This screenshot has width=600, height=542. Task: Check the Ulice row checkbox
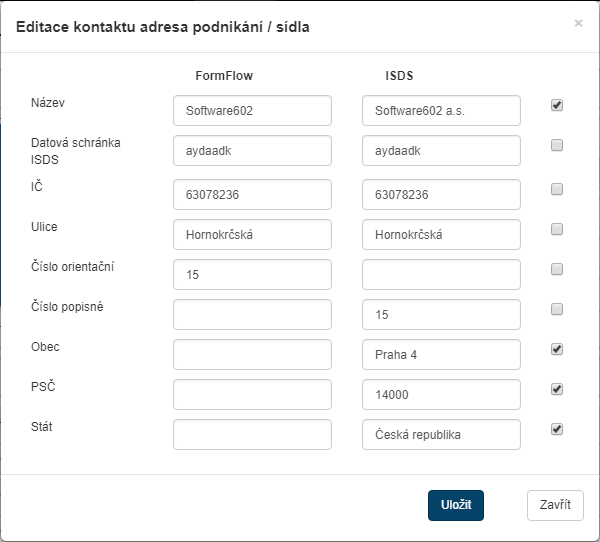pos(557,228)
